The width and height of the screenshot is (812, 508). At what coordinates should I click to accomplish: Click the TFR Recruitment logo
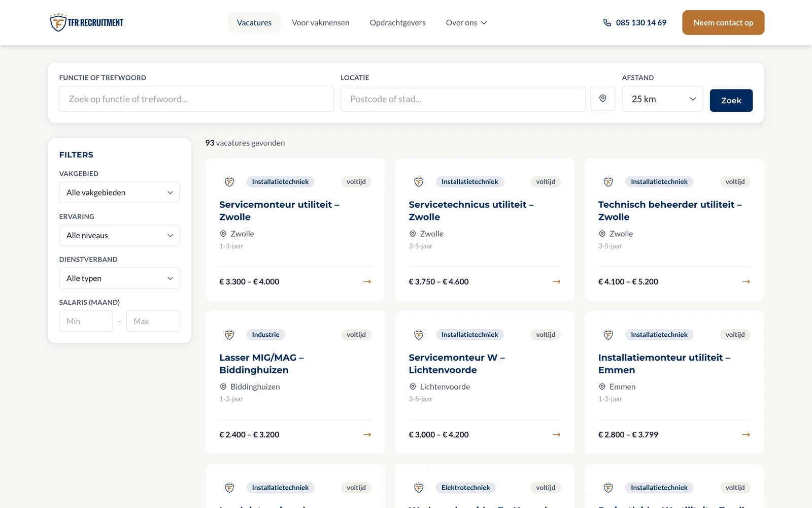coord(87,22)
